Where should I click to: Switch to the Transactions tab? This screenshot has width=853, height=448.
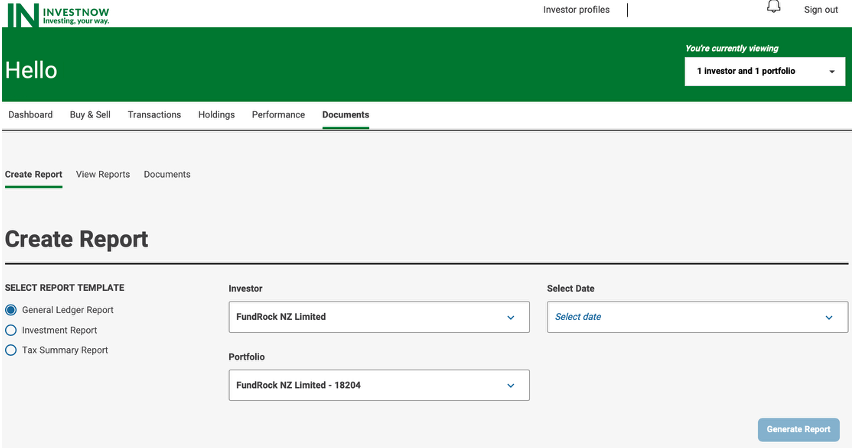tap(154, 115)
